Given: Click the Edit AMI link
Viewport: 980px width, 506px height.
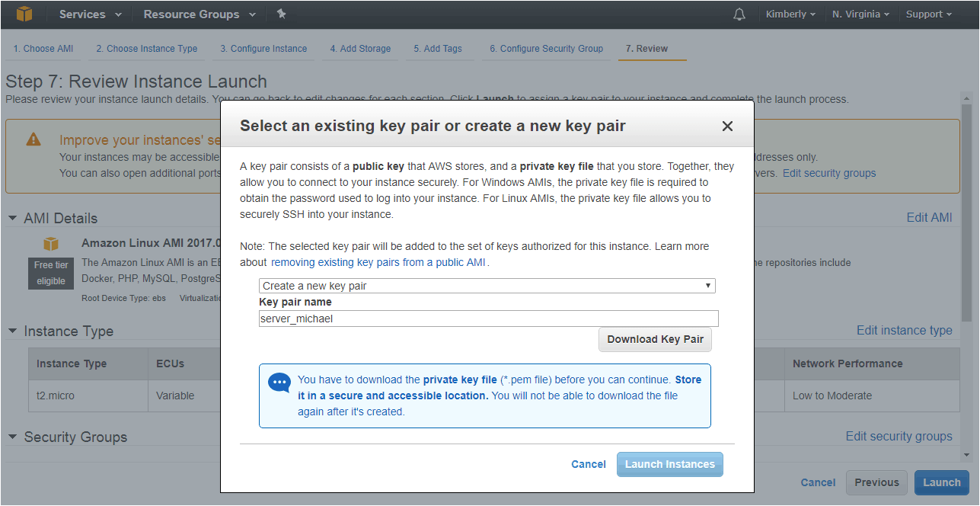Looking at the screenshot, I should (929, 217).
